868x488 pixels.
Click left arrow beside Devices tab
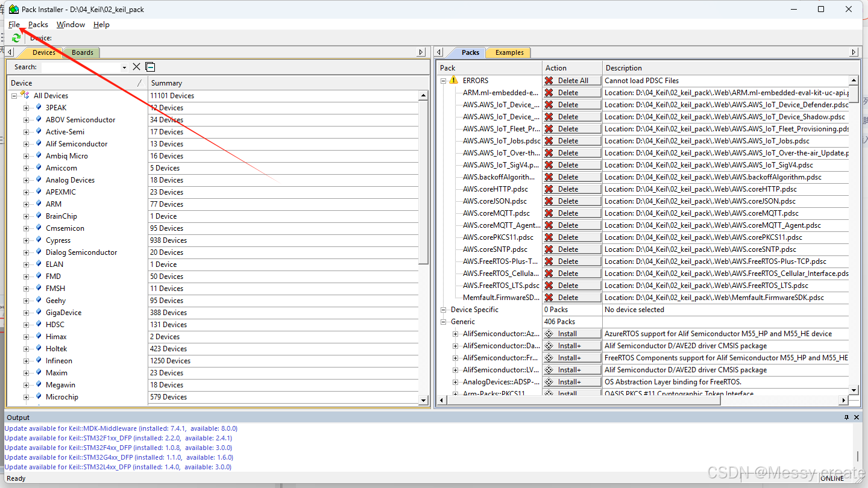coord(10,52)
